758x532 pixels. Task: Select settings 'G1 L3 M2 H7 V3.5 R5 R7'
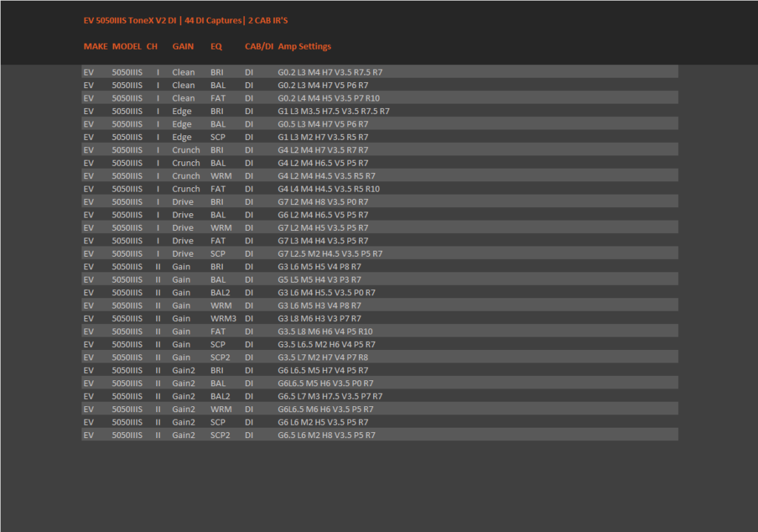(x=323, y=137)
